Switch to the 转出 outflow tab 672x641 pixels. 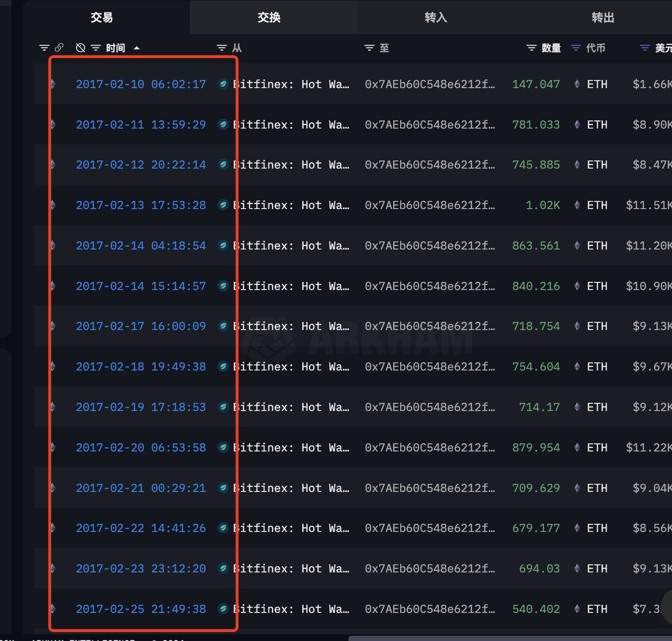(x=603, y=17)
